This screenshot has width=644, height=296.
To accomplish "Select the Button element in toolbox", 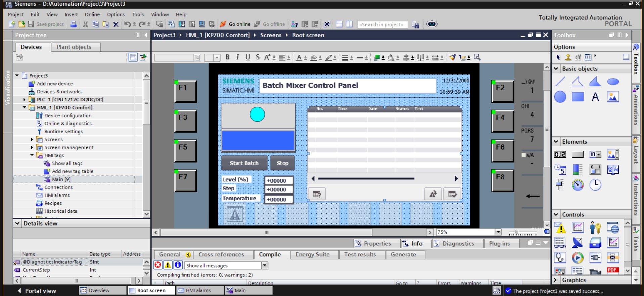I will pyautogui.click(x=578, y=154).
